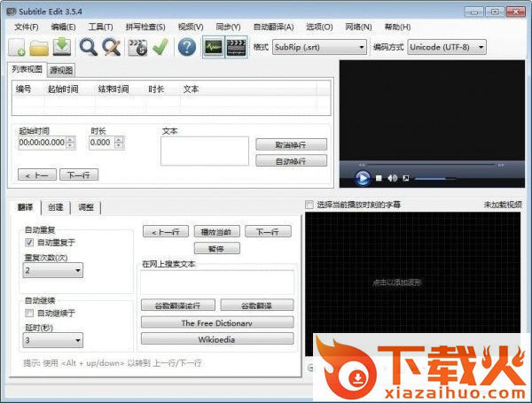Open the 网络(N) menu
The width and height of the screenshot is (532, 403).
pyautogui.click(x=358, y=27)
